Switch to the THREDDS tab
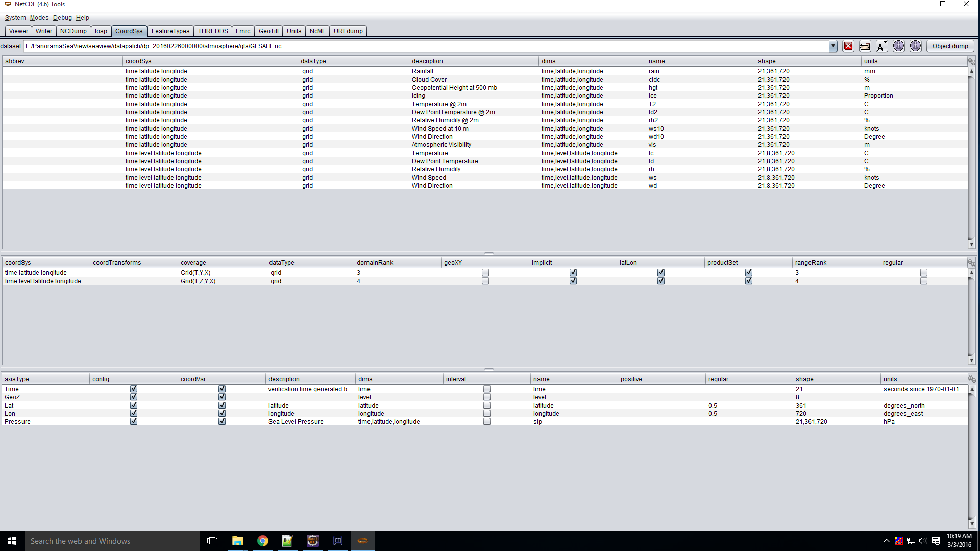980x551 pixels. point(212,31)
